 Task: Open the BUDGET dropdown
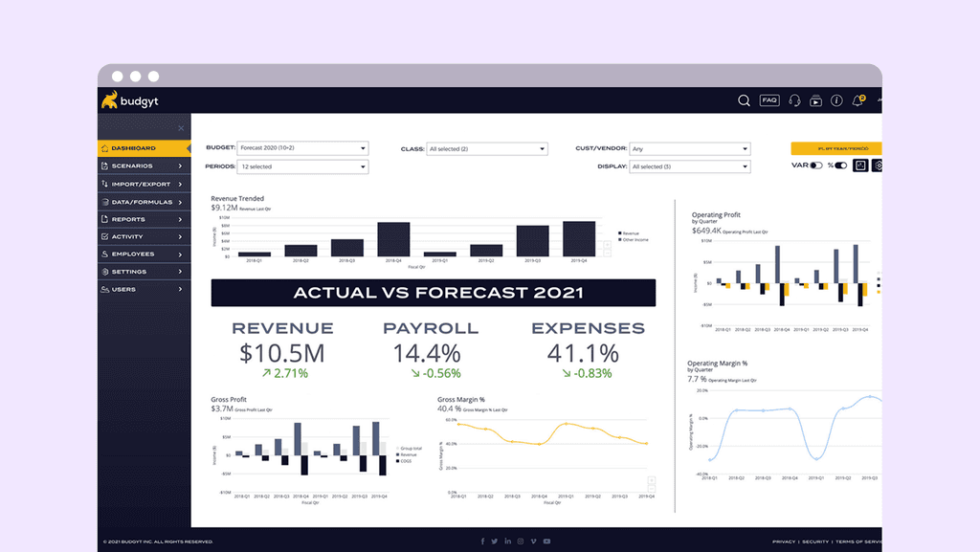click(302, 148)
